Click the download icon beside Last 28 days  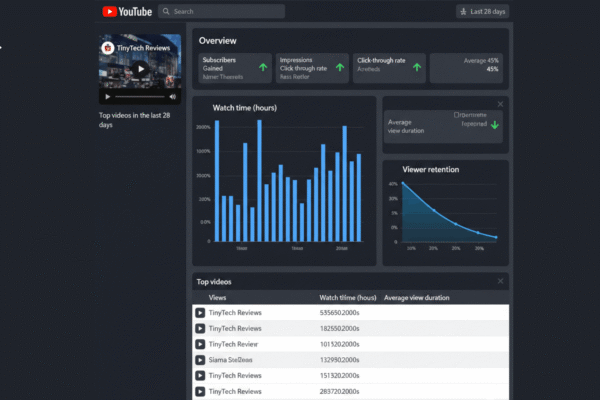pos(463,11)
